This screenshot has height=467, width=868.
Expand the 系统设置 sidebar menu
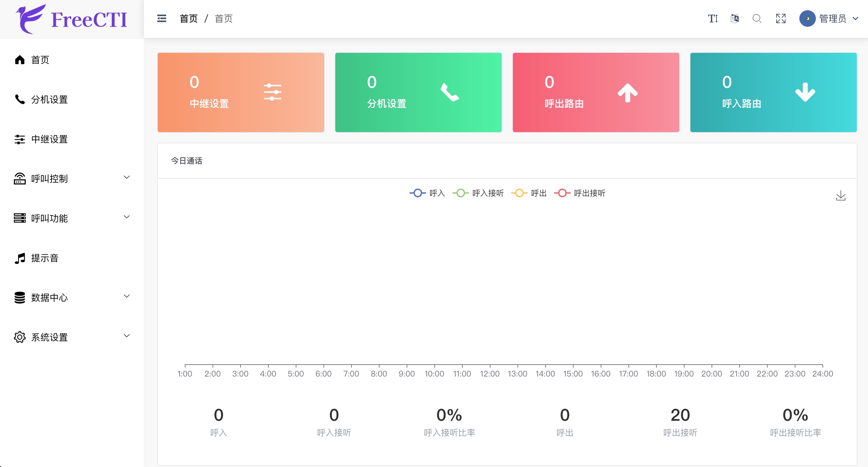coord(49,337)
